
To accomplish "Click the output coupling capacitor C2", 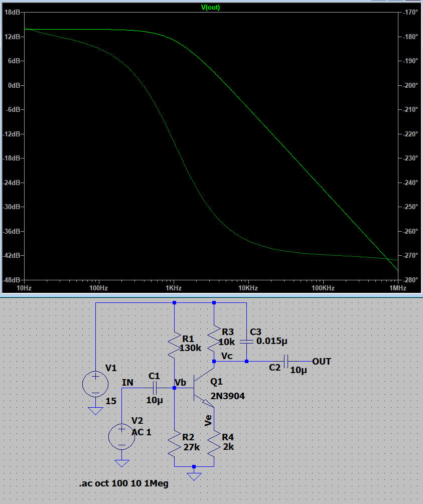I will [x=287, y=361].
